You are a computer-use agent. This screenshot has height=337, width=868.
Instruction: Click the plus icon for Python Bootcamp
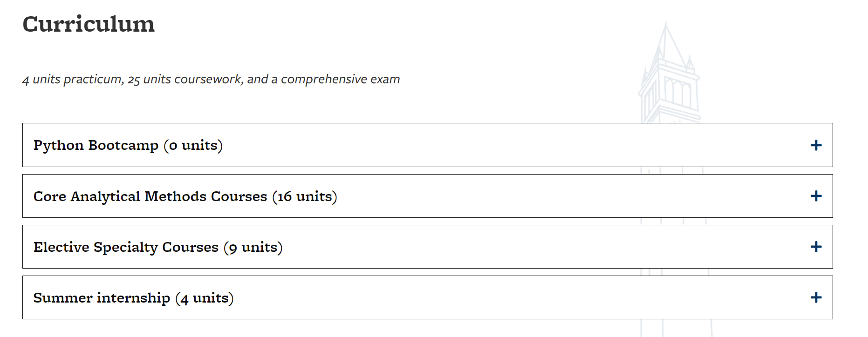click(x=816, y=145)
